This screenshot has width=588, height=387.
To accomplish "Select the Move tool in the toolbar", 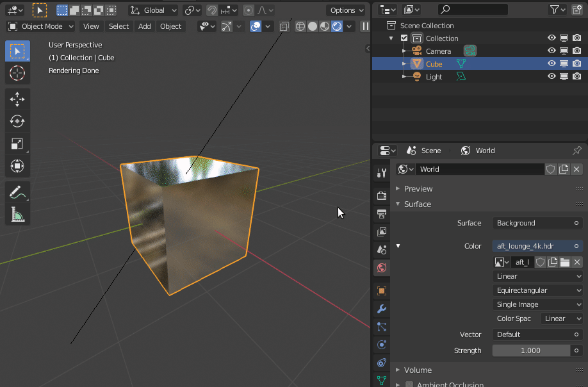I will click(17, 99).
